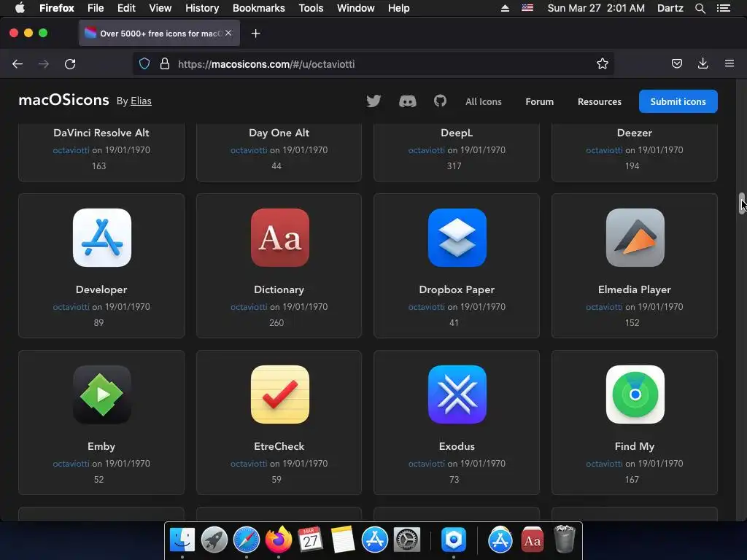Open Safari from the Dock
The width and height of the screenshot is (747, 560).
(247, 540)
